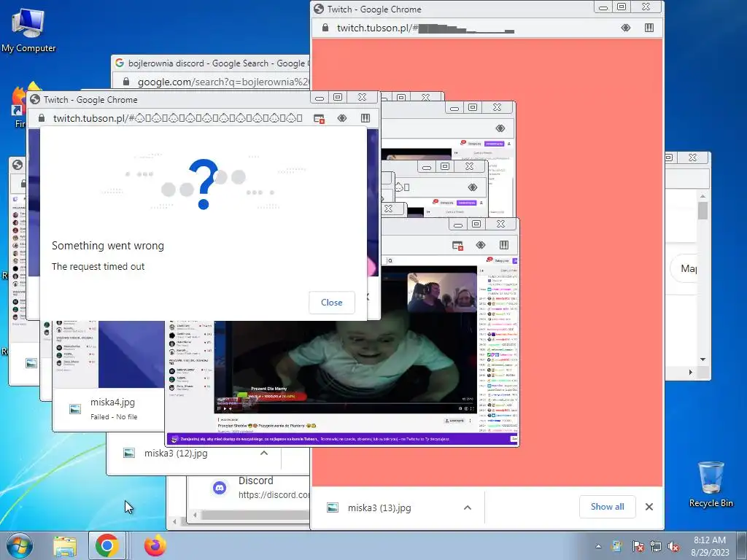Open the Discord search result link
This screenshot has height=560, width=747.
(256, 481)
